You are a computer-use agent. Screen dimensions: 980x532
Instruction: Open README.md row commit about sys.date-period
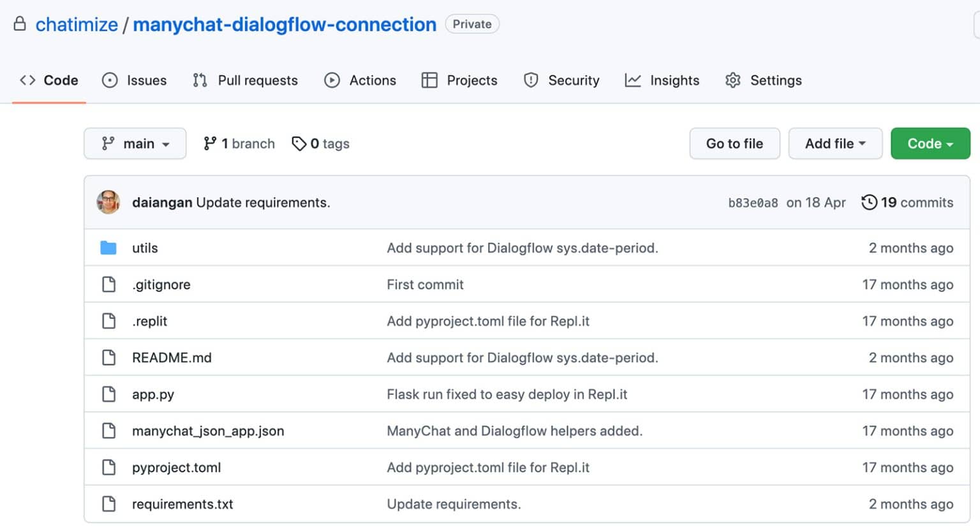point(523,358)
